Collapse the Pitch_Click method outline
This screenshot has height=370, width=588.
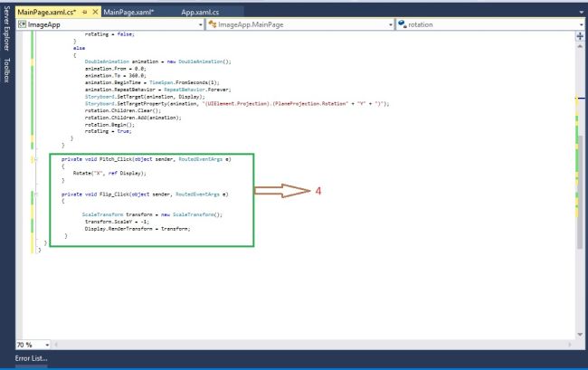point(35,159)
